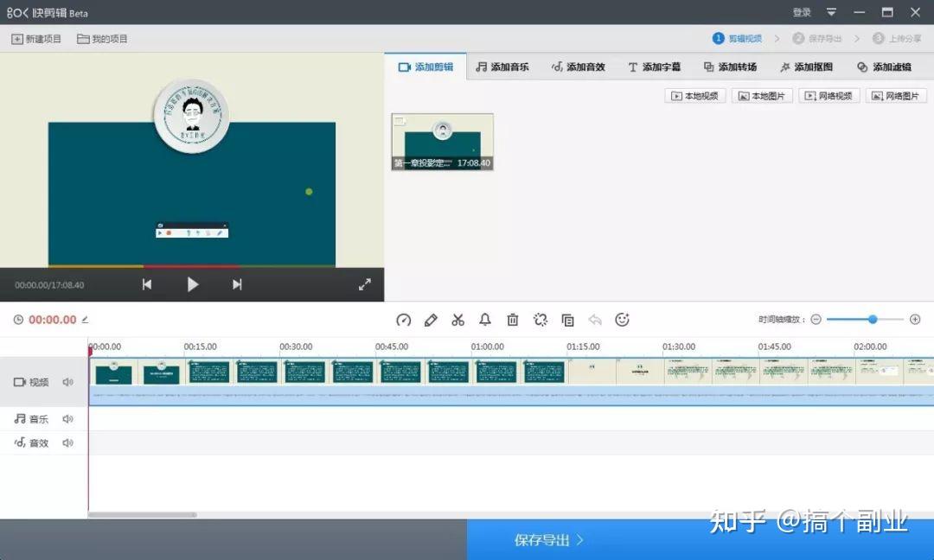
Task: Mute the 音效 track speaker
Action: pos(69,442)
